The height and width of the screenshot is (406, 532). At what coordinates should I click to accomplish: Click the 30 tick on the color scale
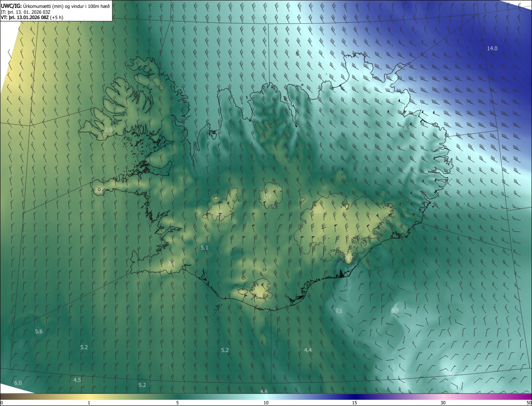(443, 403)
